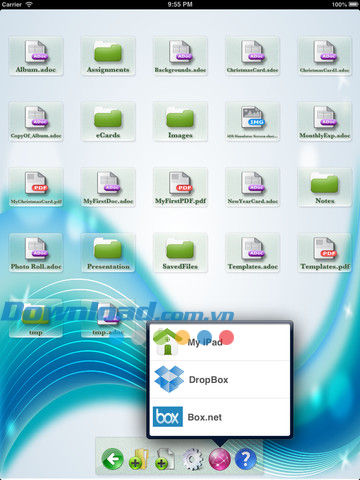Open the Presentation folder
Screen dimensions: 360x480
click(x=108, y=253)
